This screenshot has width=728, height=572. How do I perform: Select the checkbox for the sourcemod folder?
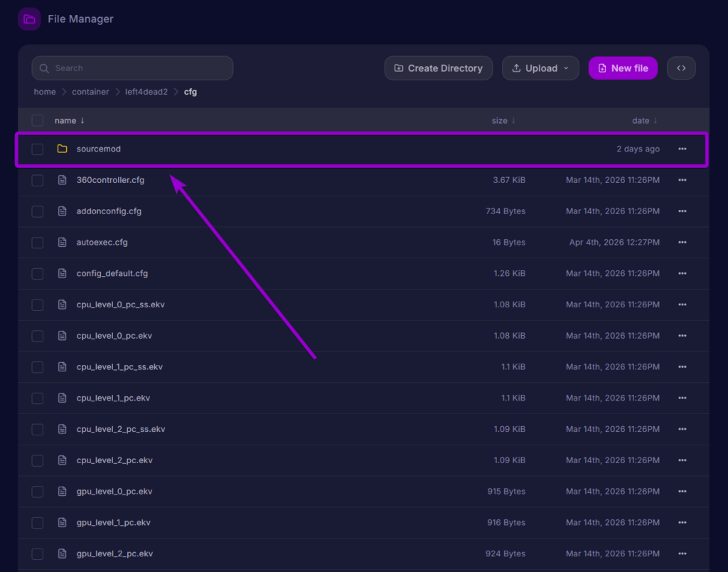[x=37, y=149]
